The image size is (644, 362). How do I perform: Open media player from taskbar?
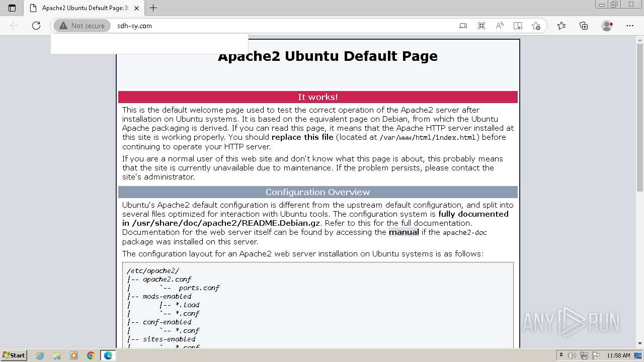(x=74, y=355)
